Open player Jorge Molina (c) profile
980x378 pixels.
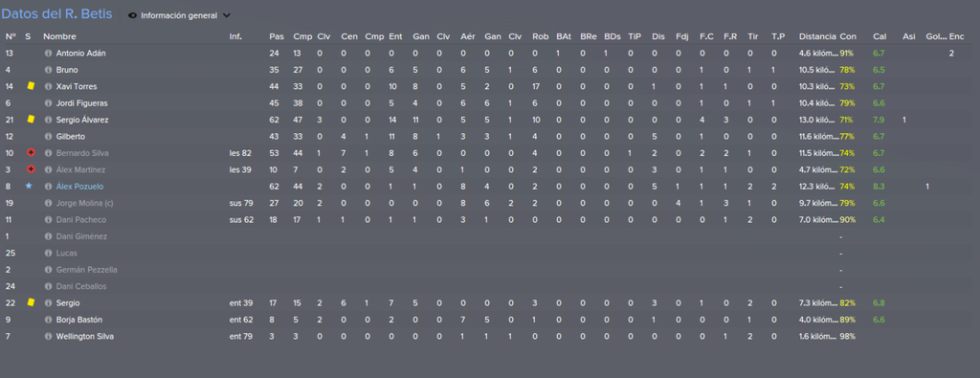click(x=84, y=203)
